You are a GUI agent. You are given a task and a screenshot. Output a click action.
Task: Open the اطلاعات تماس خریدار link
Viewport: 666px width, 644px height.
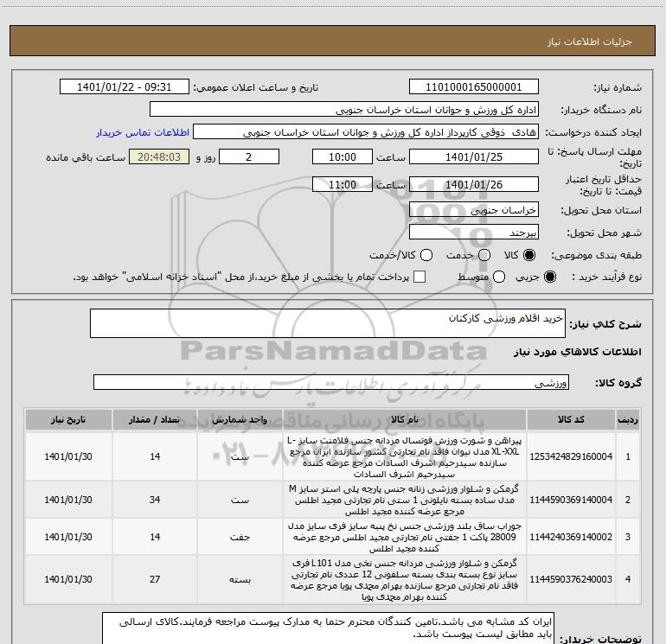tap(143, 132)
